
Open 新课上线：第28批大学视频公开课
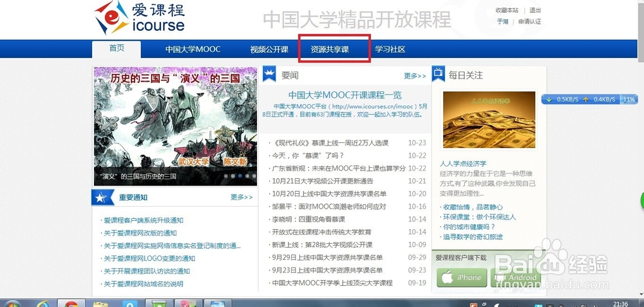click(322, 245)
